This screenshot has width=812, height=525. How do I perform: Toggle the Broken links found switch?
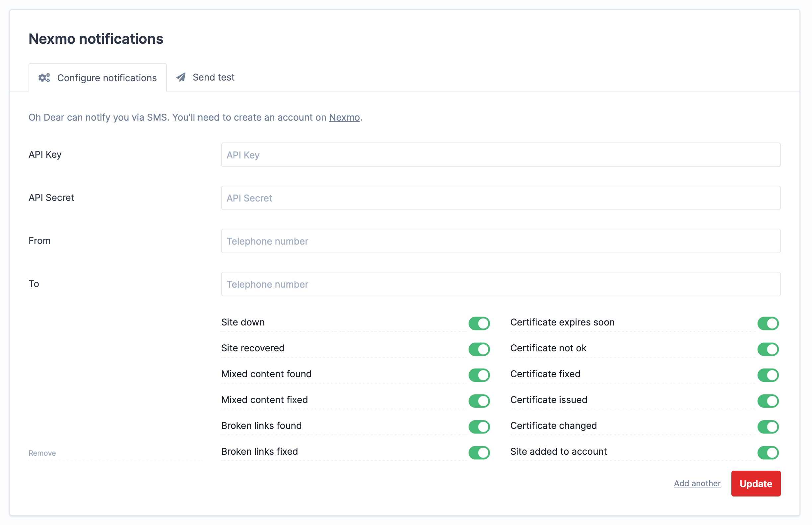[x=479, y=427]
